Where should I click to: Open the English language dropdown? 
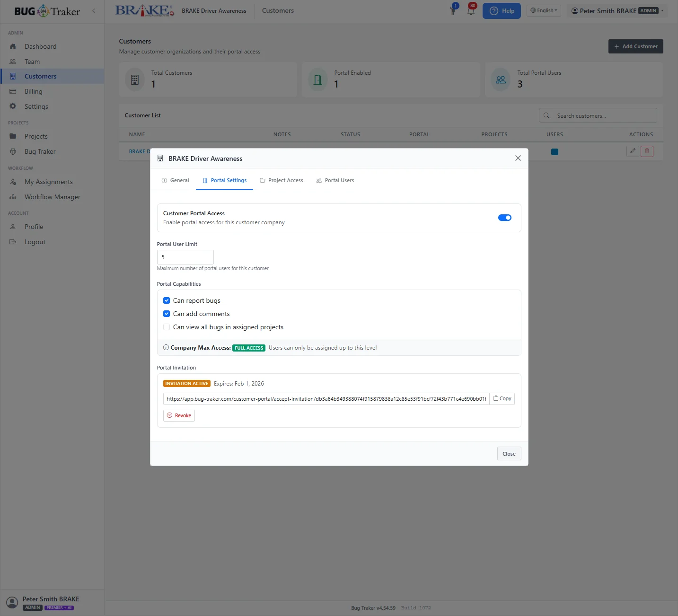pos(544,10)
